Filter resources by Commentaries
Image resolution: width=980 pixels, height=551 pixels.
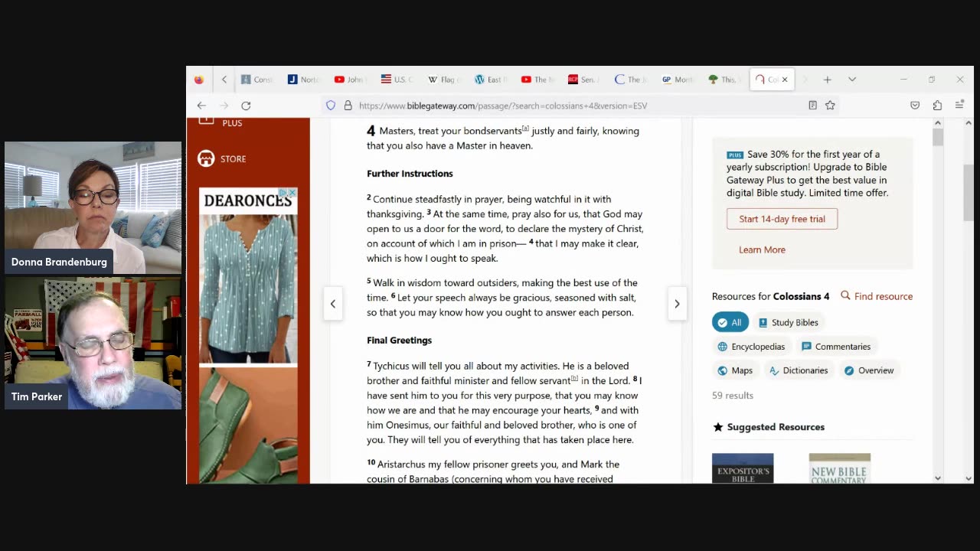pos(835,347)
